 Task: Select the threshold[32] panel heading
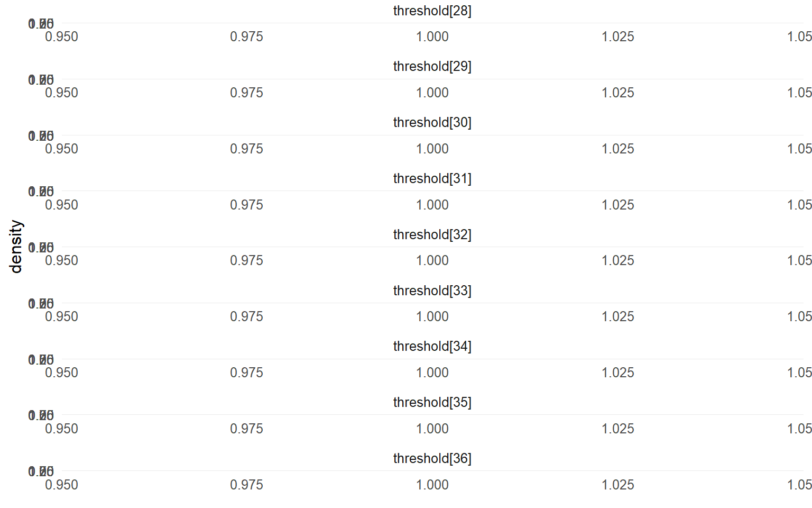click(x=432, y=234)
